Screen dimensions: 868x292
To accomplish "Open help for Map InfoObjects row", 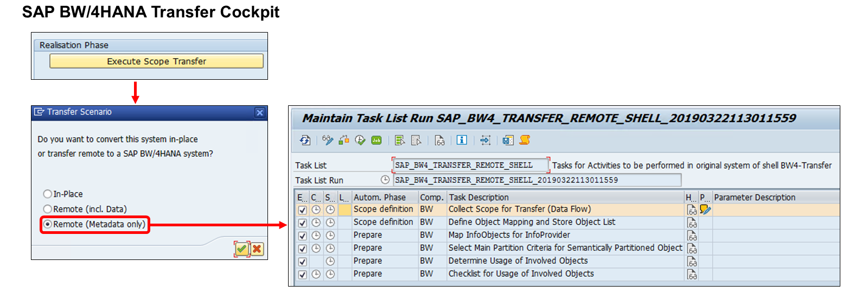I will point(692,236).
